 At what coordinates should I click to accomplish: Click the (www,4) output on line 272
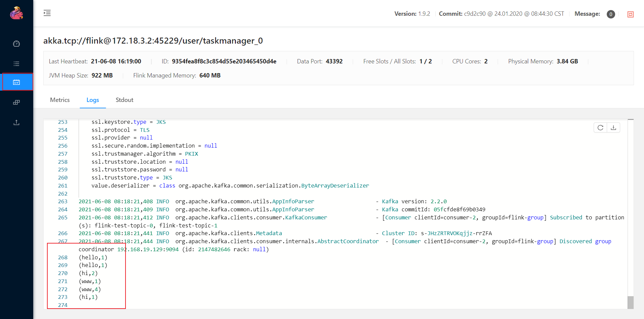click(x=90, y=289)
